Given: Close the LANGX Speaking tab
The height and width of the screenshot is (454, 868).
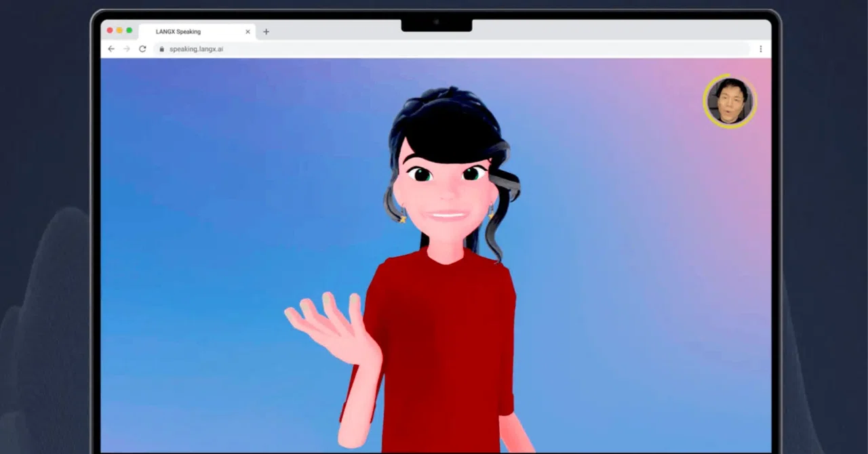Looking at the screenshot, I should [248, 31].
